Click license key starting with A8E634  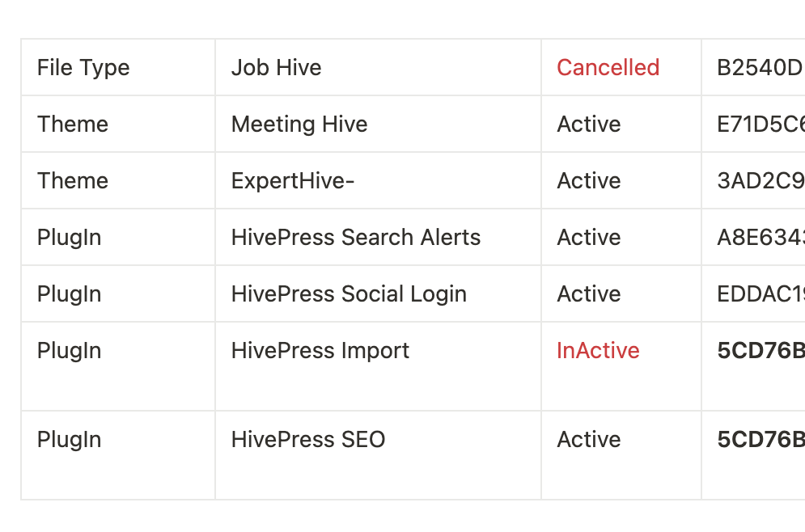(761, 237)
